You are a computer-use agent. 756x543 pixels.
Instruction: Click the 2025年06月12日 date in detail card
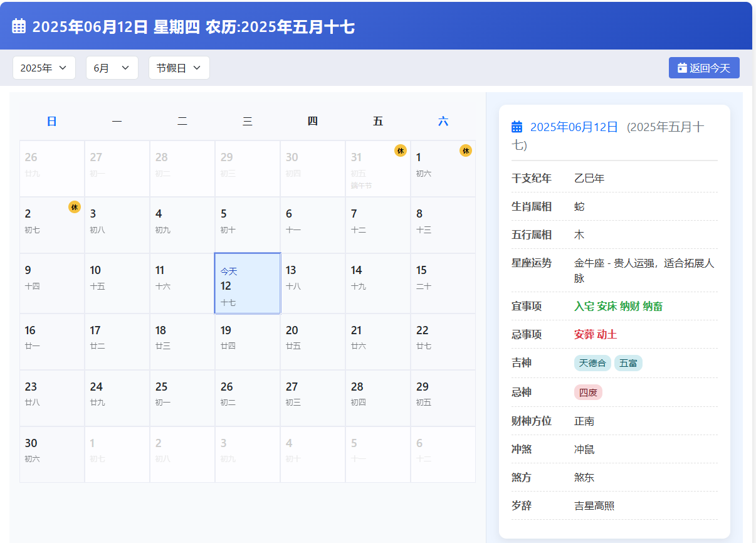(x=574, y=127)
